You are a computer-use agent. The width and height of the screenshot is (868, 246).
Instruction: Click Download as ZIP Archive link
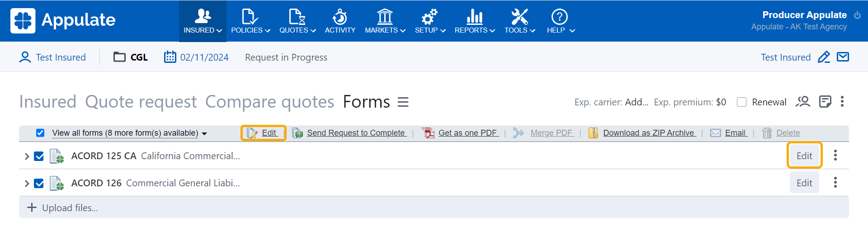click(649, 133)
